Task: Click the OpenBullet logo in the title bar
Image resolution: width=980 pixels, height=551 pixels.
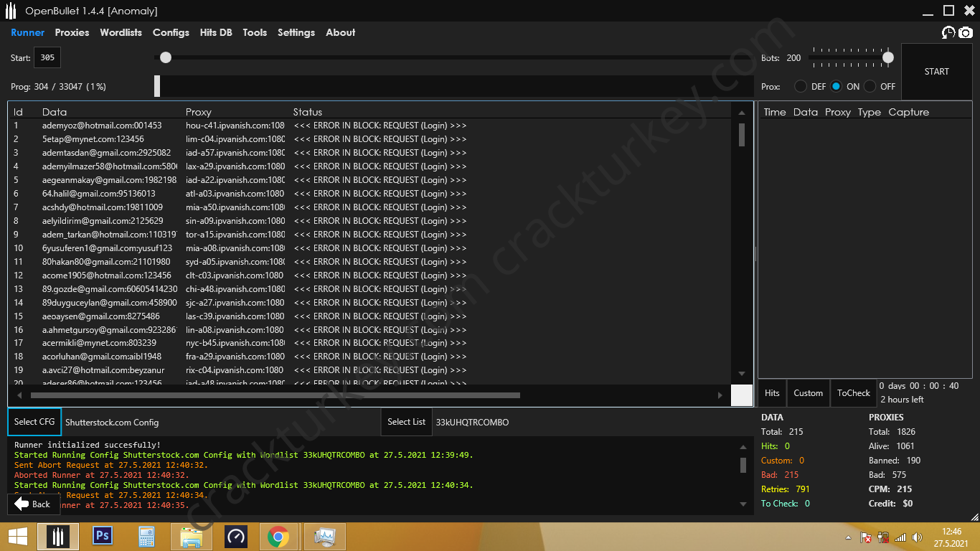Action: [x=11, y=11]
